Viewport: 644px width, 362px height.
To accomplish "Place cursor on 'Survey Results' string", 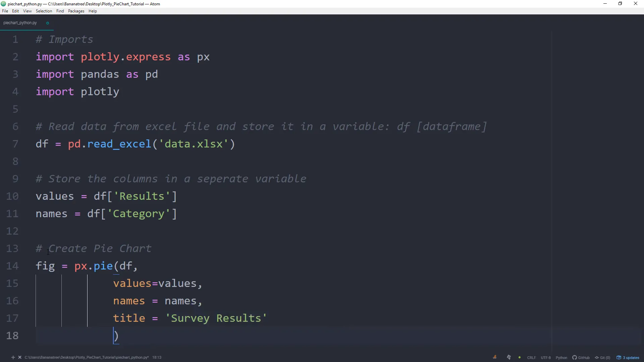I will click(216, 318).
